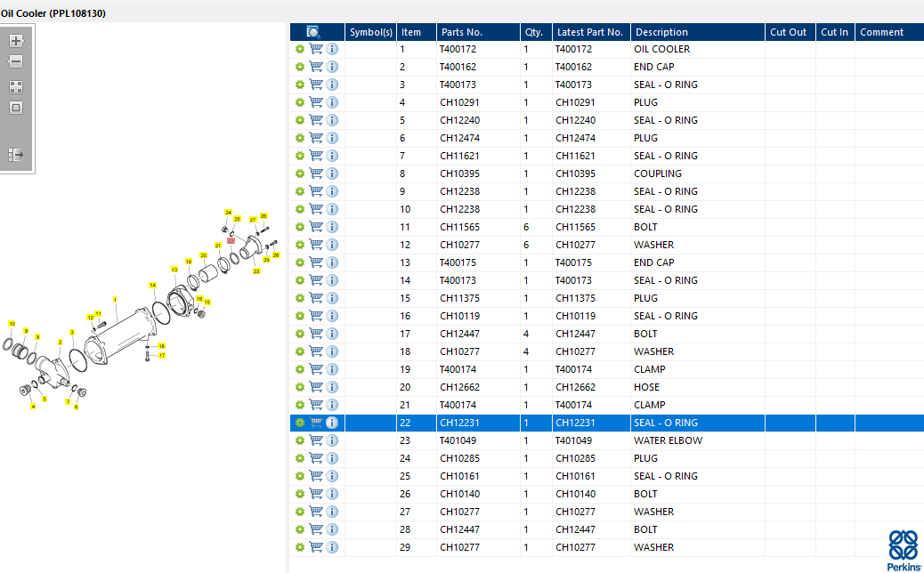Image resolution: width=924 pixels, height=573 pixels.
Task: Open info for item 2 END CAP
Action: (x=332, y=67)
